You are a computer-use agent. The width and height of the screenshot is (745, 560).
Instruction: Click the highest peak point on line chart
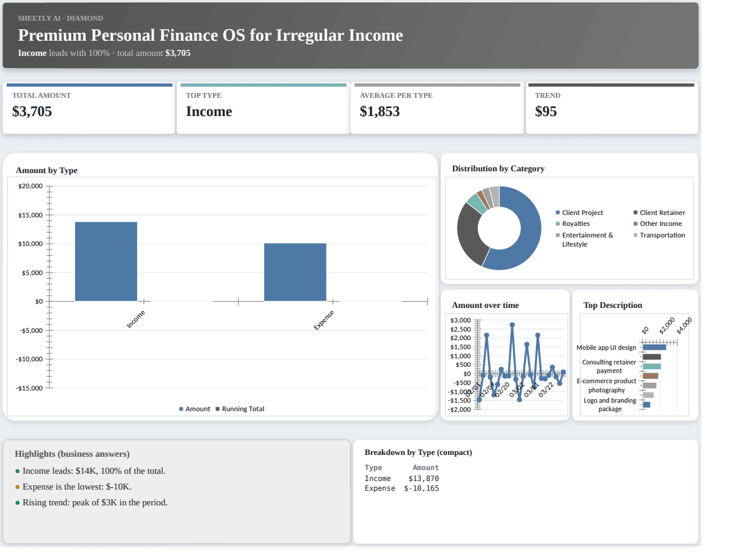(x=512, y=325)
